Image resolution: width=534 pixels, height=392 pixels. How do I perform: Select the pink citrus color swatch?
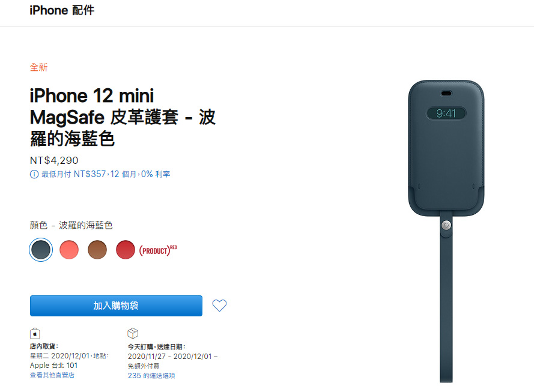pyautogui.click(x=69, y=249)
